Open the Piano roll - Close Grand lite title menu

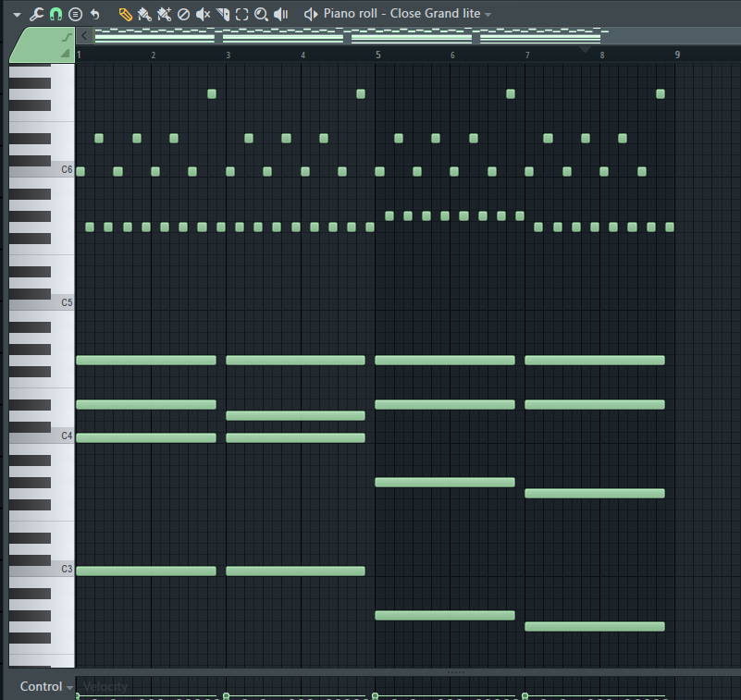click(401, 14)
